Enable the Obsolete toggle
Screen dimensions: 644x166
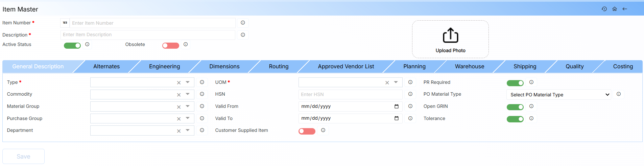[x=170, y=46]
